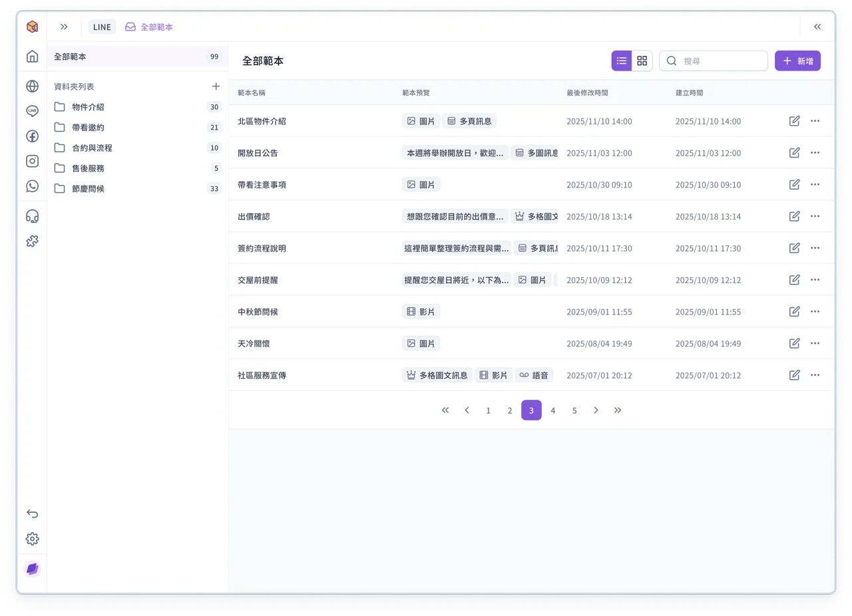Open more options for 開放日公告
The image size is (852, 616).
(x=815, y=153)
